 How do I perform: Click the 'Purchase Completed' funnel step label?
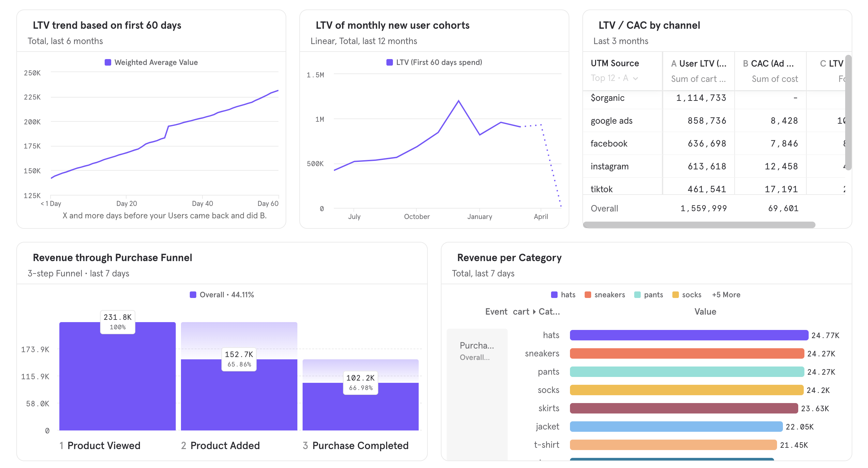tap(361, 445)
